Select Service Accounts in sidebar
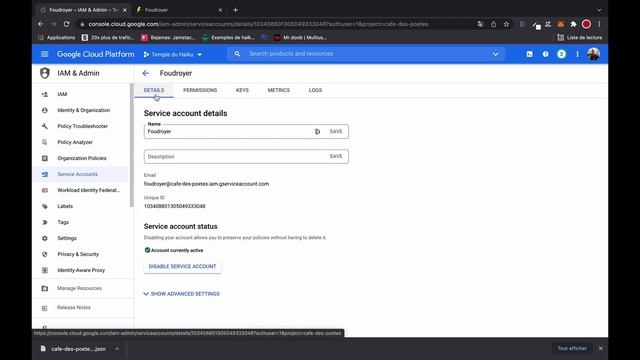This screenshot has width=640, height=360. click(81, 174)
